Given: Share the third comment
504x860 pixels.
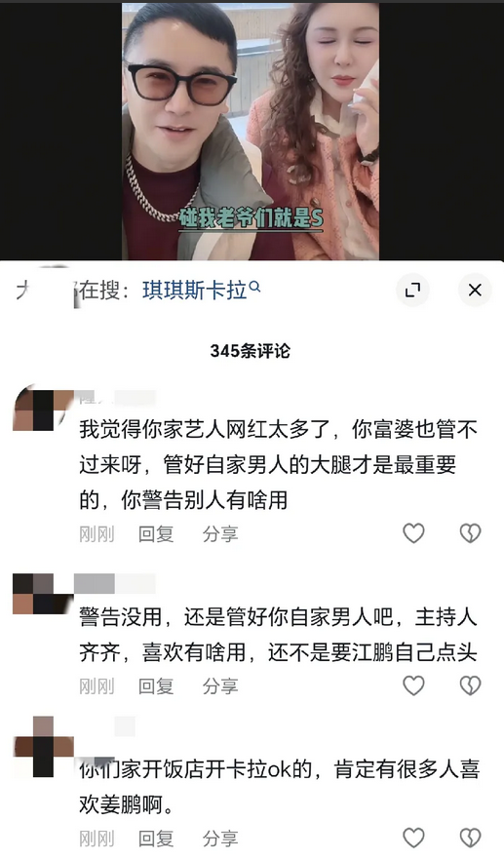Looking at the screenshot, I should (220, 839).
